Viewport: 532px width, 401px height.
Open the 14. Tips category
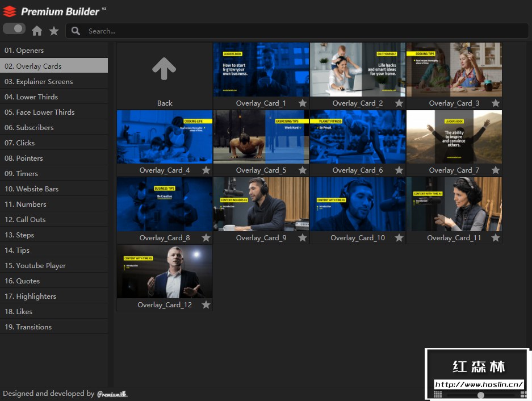(x=54, y=250)
